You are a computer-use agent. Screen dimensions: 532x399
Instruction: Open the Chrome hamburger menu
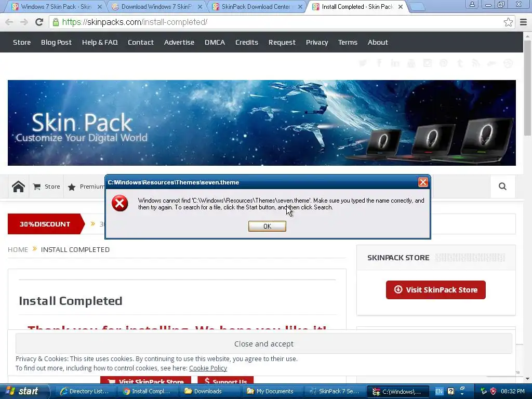coord(523,22)
